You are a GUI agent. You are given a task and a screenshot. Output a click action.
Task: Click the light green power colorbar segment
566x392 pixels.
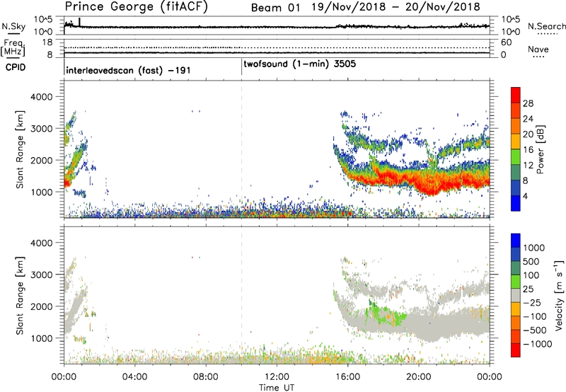516,157
